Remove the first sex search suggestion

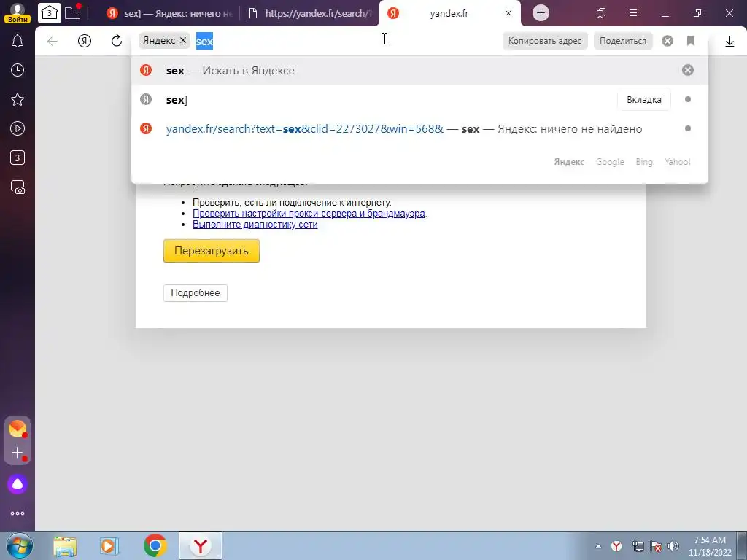pyautogui.click(x=687, y=71)
